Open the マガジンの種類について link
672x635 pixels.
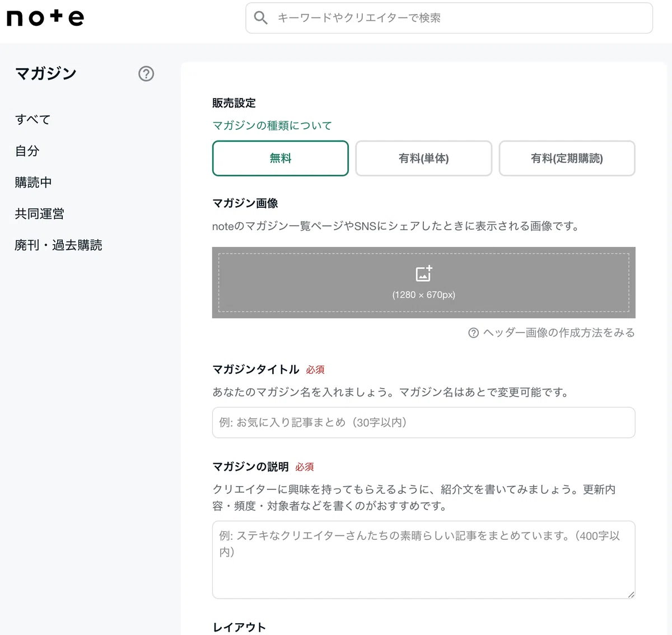click(272, 125)
